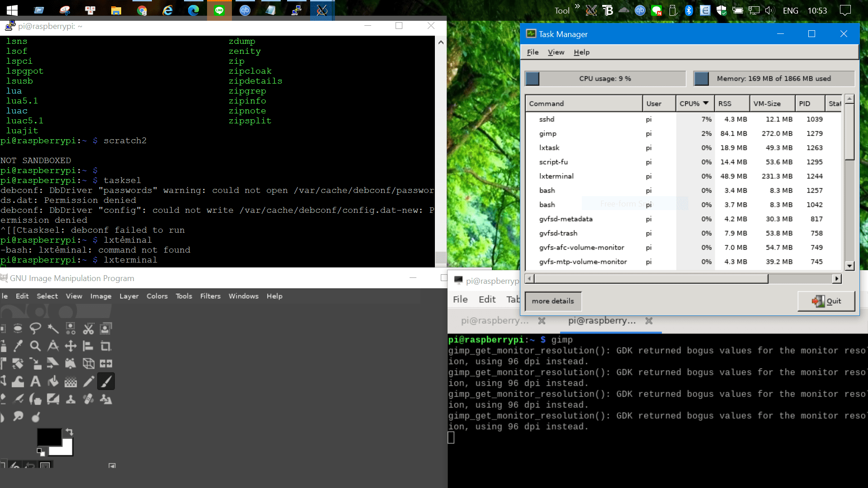
Task: Click the more details button
Action: 552,301
